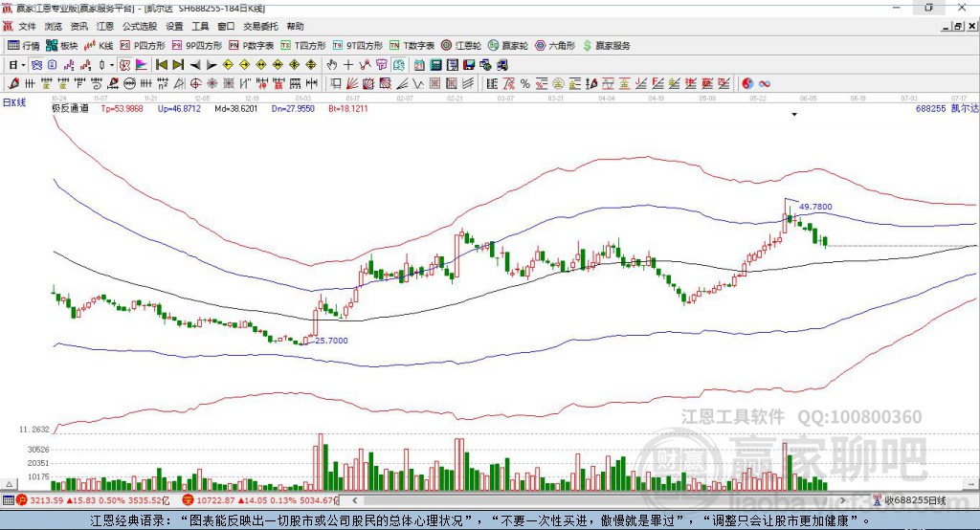Select the red fan lines tool
Screen dimensions: 980x530
pyautogui.click(x=351, y=84)
